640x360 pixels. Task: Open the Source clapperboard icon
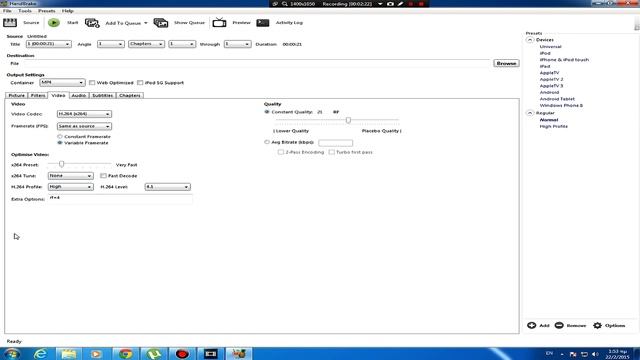pyautogui.click(x=10, y=23)
